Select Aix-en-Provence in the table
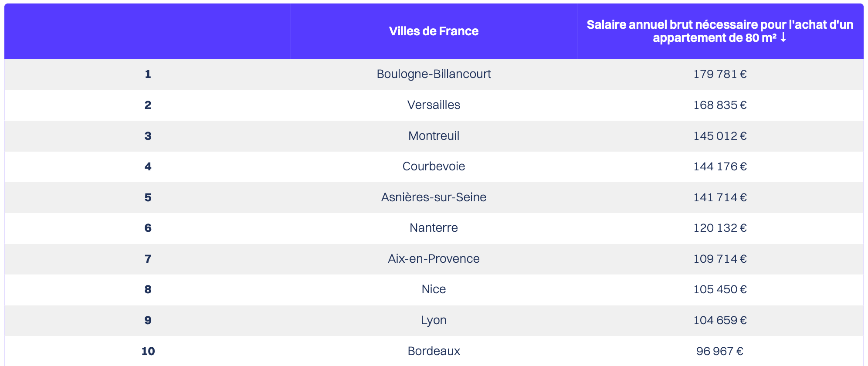 434,259
